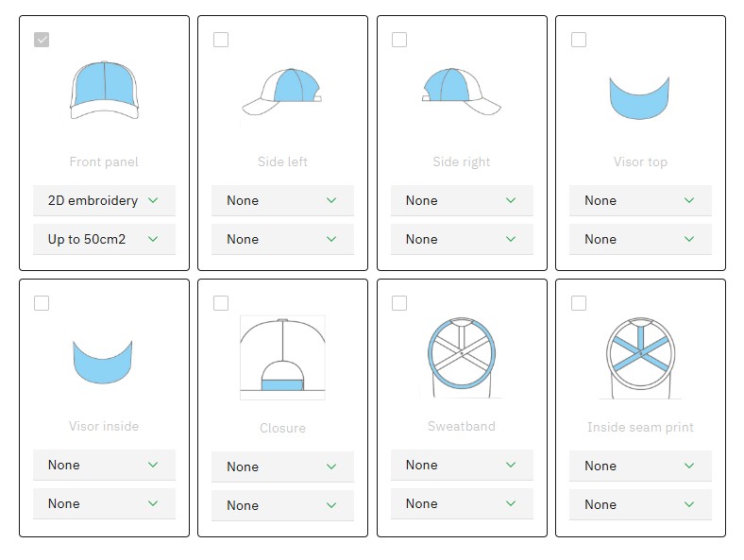Open second None dropdown under Side right
This screenshot has height=560, width=744.
pos(461,239)
